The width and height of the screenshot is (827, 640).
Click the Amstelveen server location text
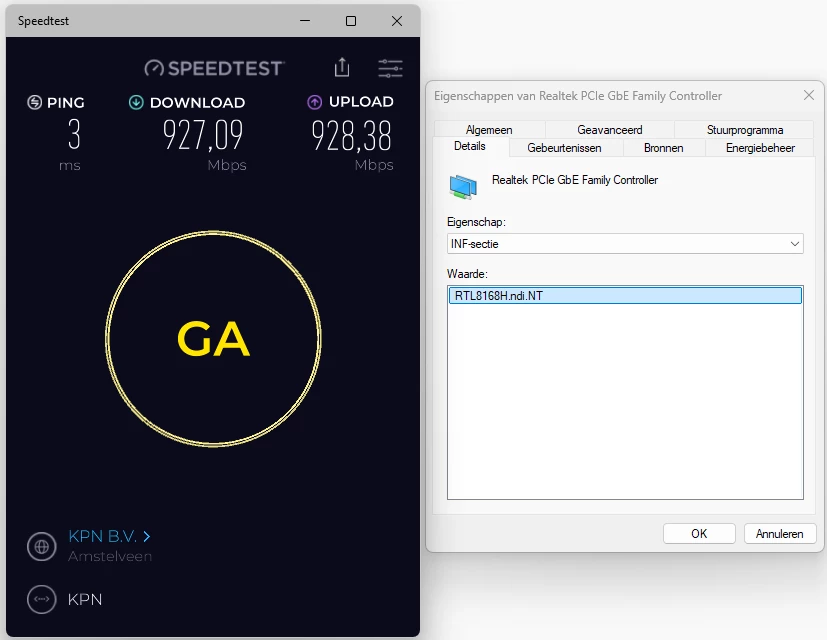point(110,556)
